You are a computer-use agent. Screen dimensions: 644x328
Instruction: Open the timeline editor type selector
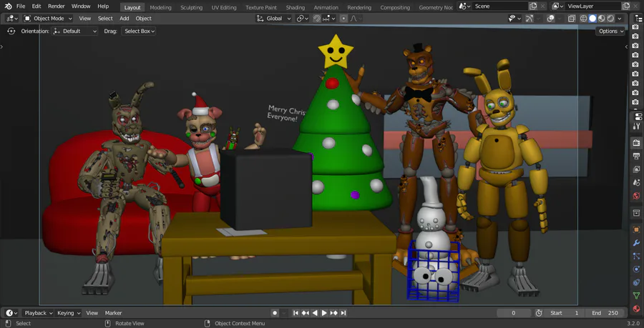click(x=12, y=313)
